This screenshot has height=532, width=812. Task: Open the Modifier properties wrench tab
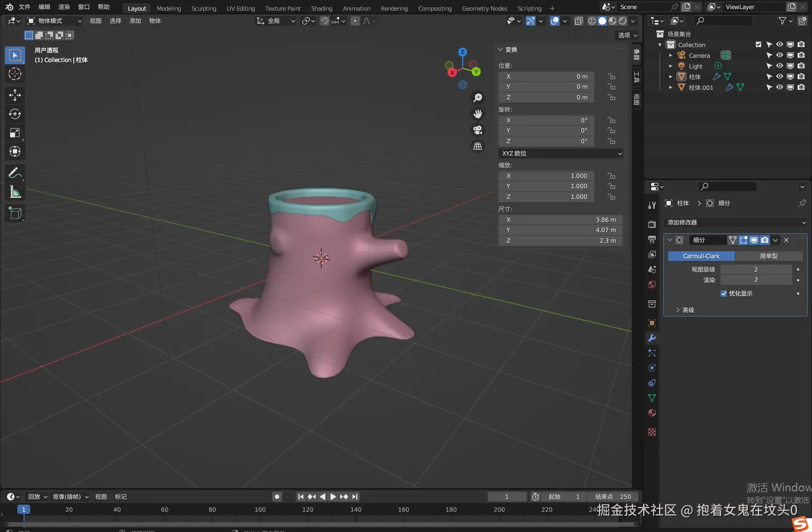652,338
